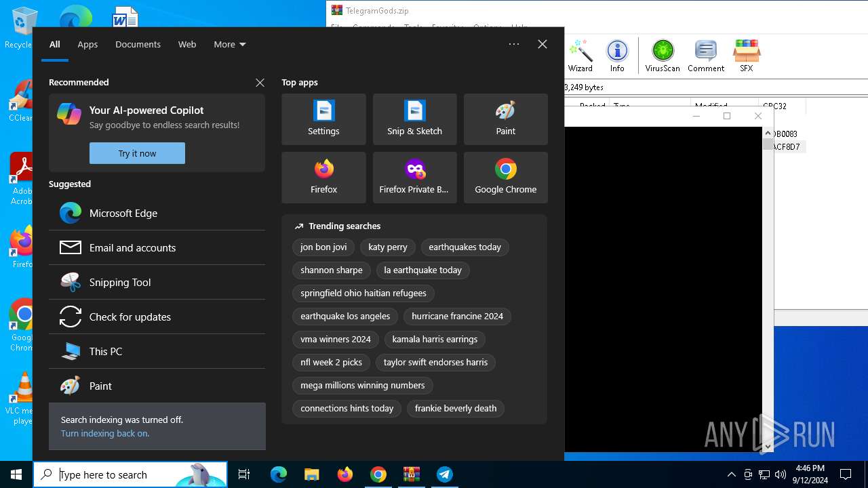Switch to WinRAR on the taskbar
The width and height of the screenshot is (868, 488).
(412, 474)
